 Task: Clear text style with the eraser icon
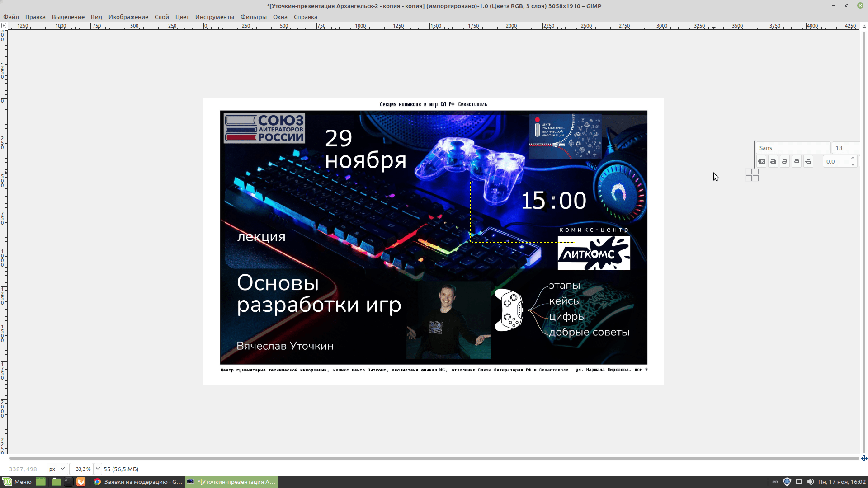coord(761,161)
